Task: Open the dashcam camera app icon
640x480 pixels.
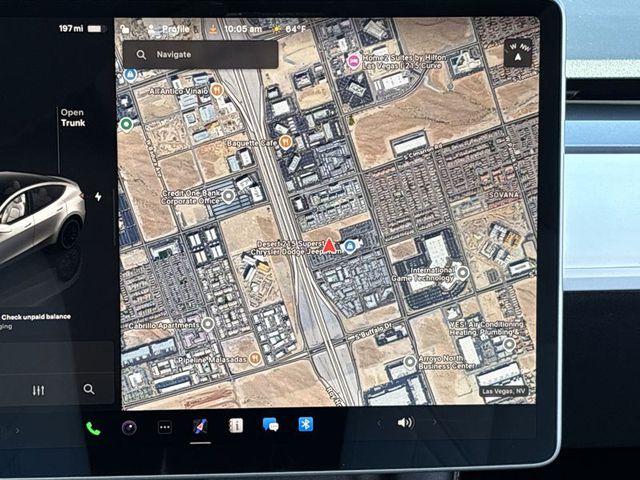Action: [x=129, y=428]
